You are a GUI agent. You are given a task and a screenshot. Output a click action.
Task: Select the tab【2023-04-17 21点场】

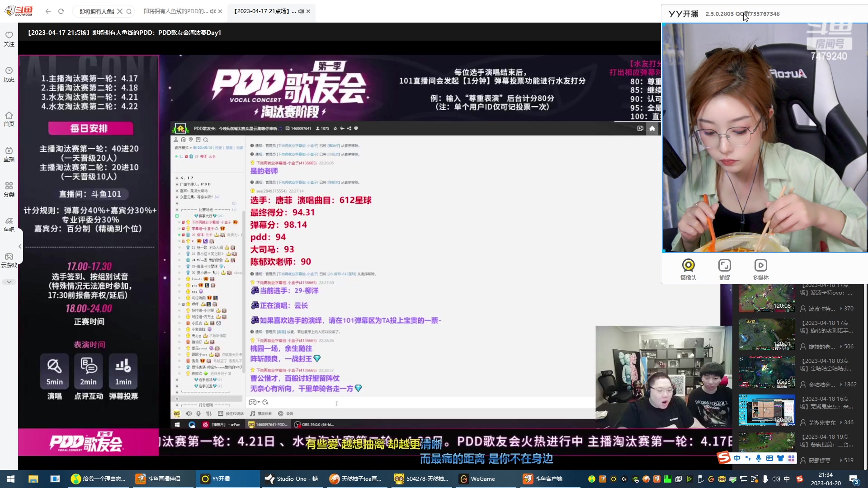pyautogui.click(x=265, y=11)
